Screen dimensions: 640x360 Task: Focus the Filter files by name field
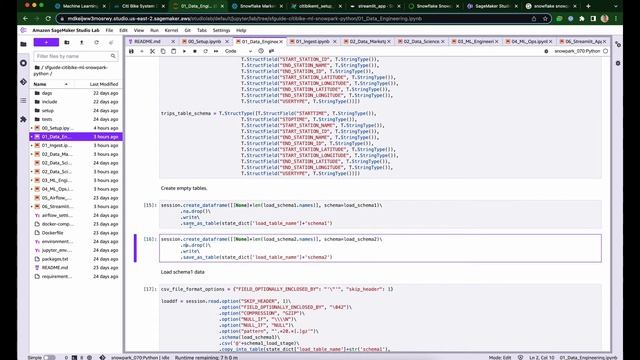click(76, 56)
